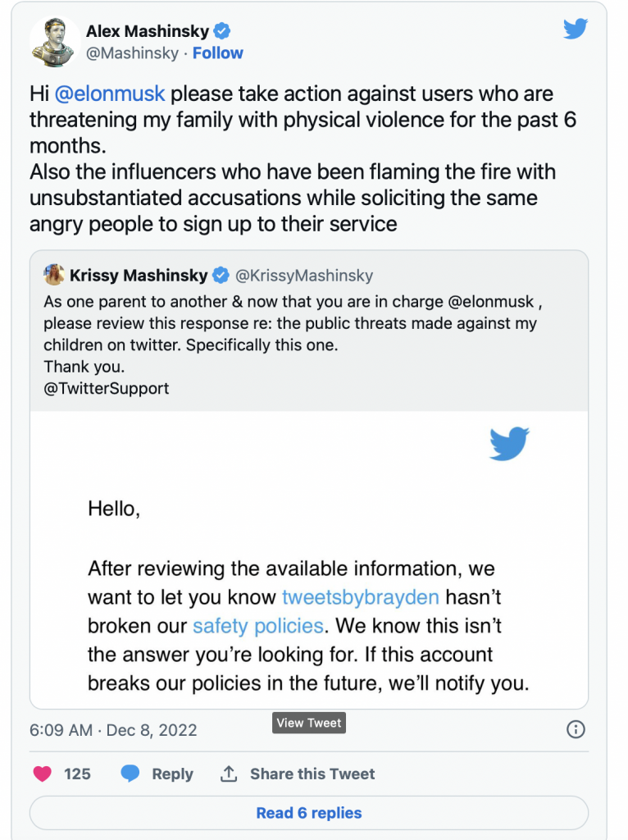This screenshot has height=840, width=628.
Task: Click the Share this Tweet upload icon
Action: pos(229,774)
